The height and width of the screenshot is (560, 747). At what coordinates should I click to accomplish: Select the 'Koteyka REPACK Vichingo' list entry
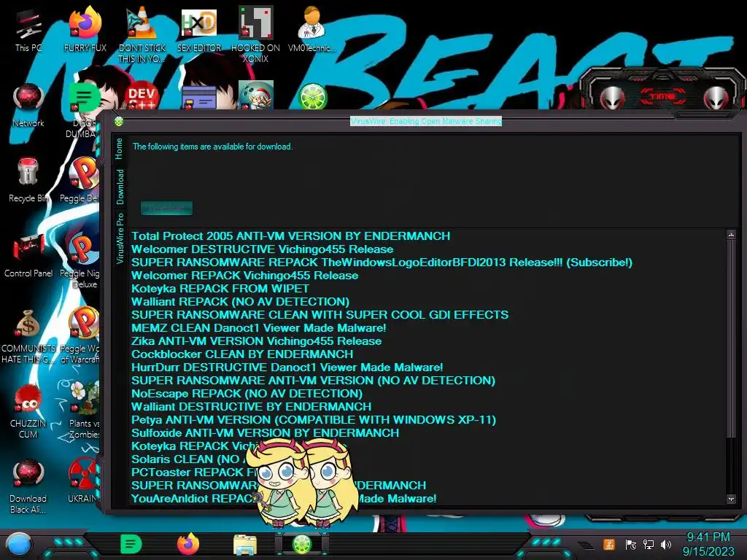click(x=196, y=446)
